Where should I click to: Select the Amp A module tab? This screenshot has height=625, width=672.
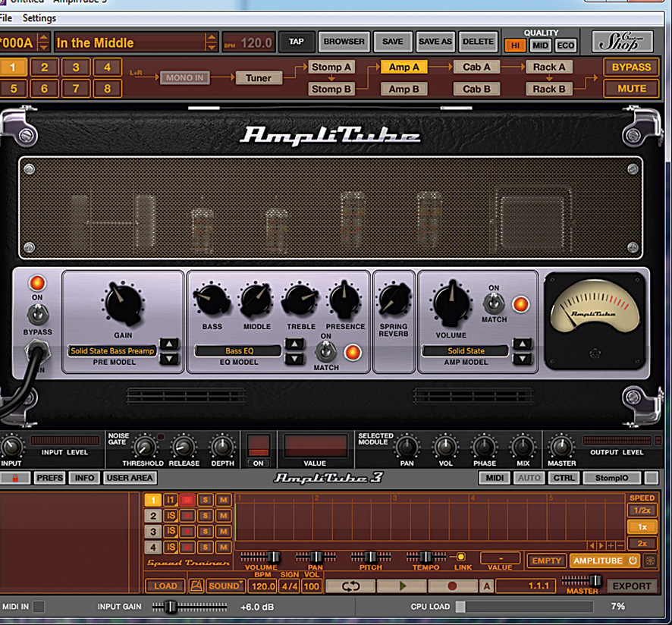tap(404, 68)
